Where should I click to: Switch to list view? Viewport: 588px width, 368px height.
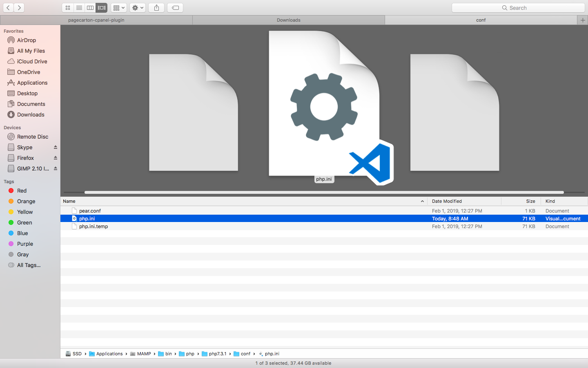79,8
